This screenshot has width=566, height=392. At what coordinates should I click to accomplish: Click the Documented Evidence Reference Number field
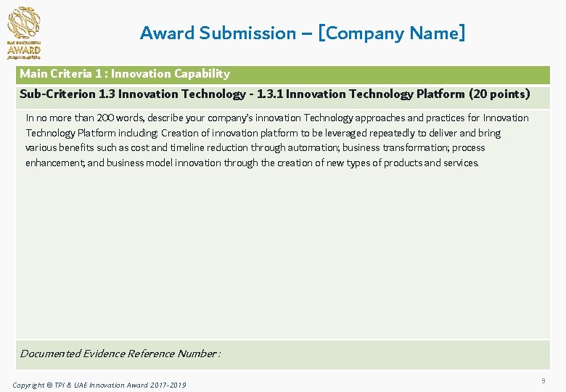pyautogui.click(x=120, y=354)
